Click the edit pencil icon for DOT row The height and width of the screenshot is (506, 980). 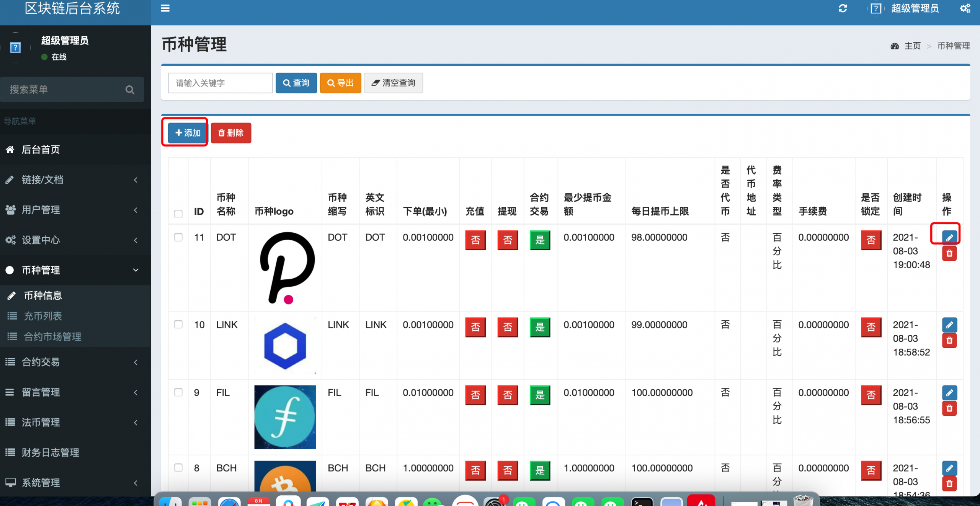tap(949, 237)
